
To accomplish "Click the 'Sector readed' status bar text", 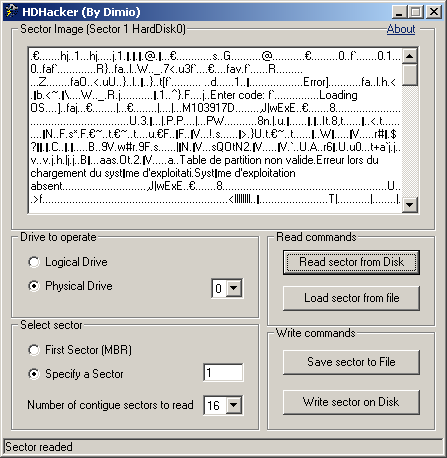I will point(39,447).
